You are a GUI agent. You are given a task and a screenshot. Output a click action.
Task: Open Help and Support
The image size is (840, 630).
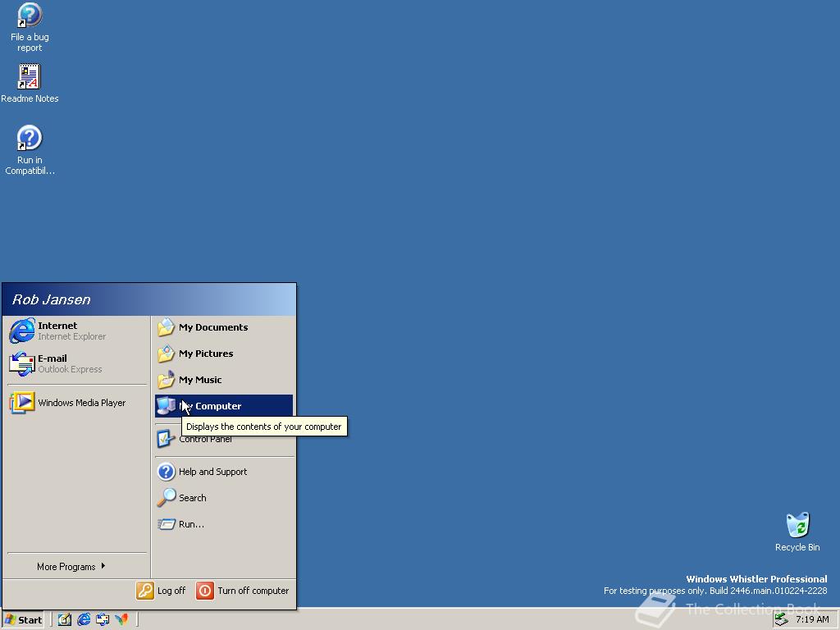(224, 472)
